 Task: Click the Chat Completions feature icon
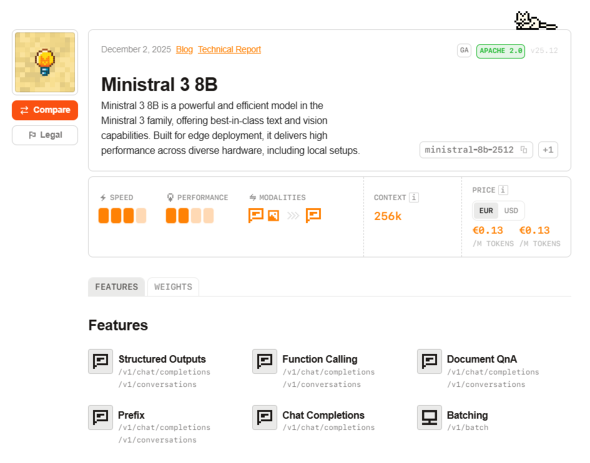pos(265,417)
